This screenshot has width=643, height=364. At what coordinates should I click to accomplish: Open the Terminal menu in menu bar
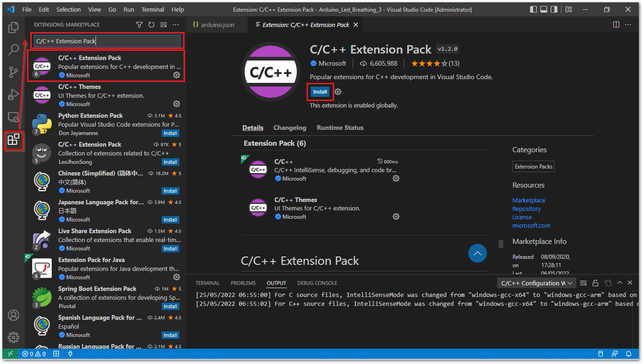tap(153, 9)
